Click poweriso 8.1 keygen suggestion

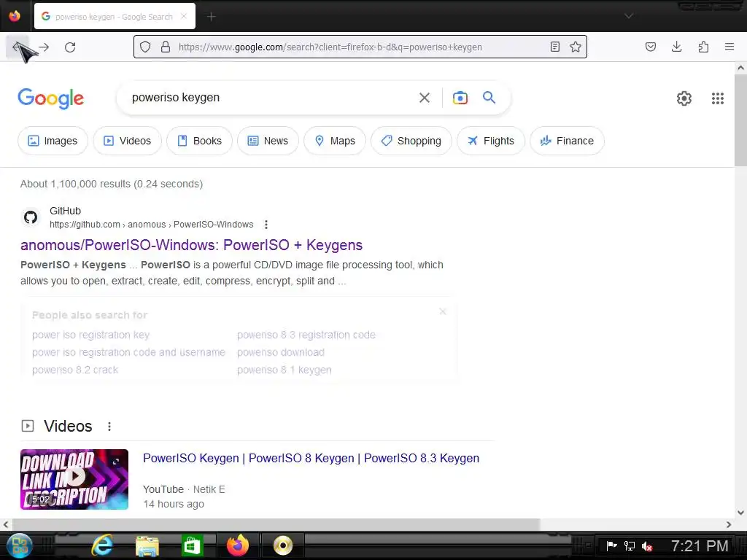pyautogui.click(x=285, y=370)
